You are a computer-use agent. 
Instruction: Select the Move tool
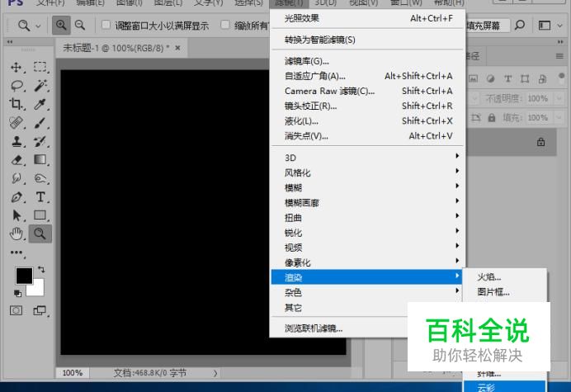[x=16, y=67]
